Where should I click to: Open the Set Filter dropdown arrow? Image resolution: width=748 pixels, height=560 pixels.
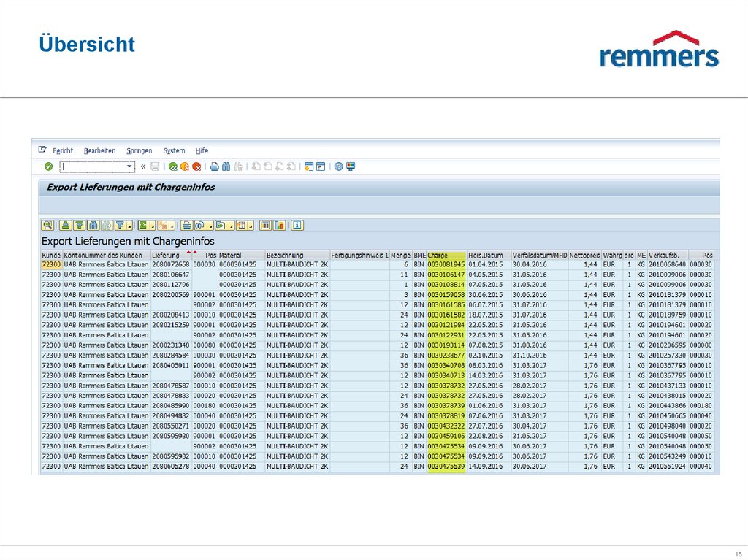point(129,225)
